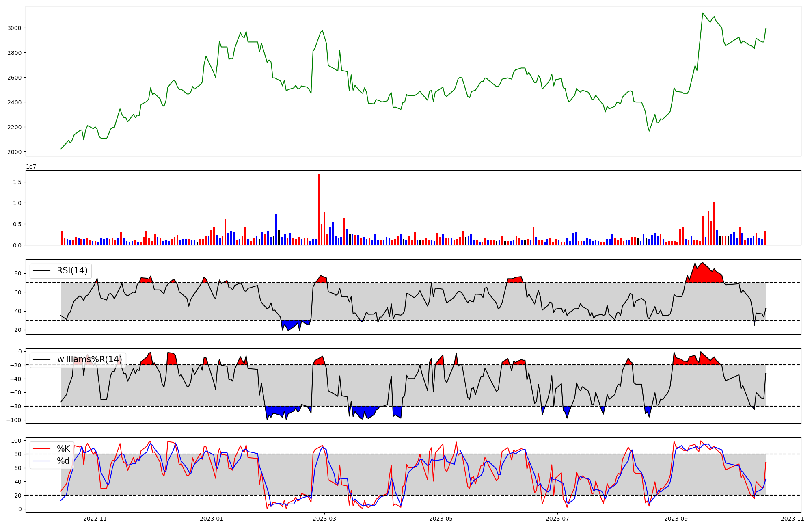Click the %d legend label
This screenshot has width=812, height=528.
tap(63, 461)
